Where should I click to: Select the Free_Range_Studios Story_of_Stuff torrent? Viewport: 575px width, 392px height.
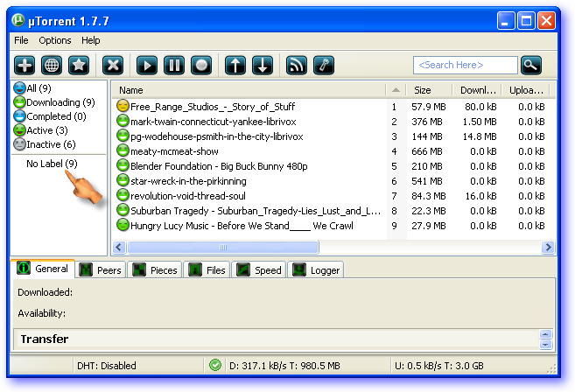(333, 107)
